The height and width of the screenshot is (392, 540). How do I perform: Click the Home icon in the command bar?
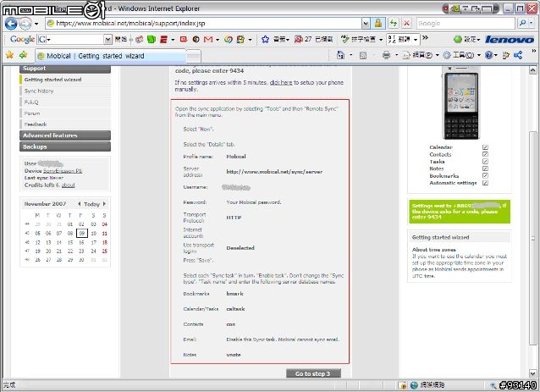340,55
